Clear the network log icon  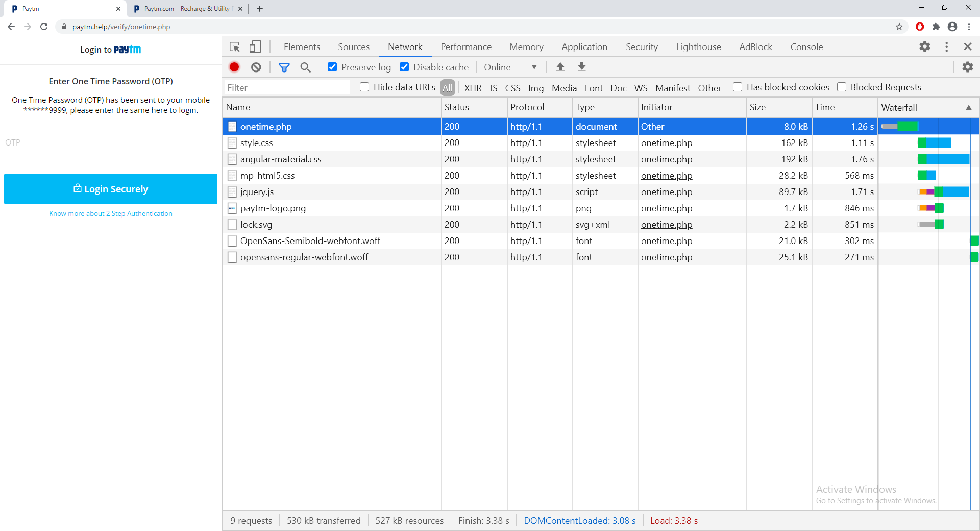(256, 67)
